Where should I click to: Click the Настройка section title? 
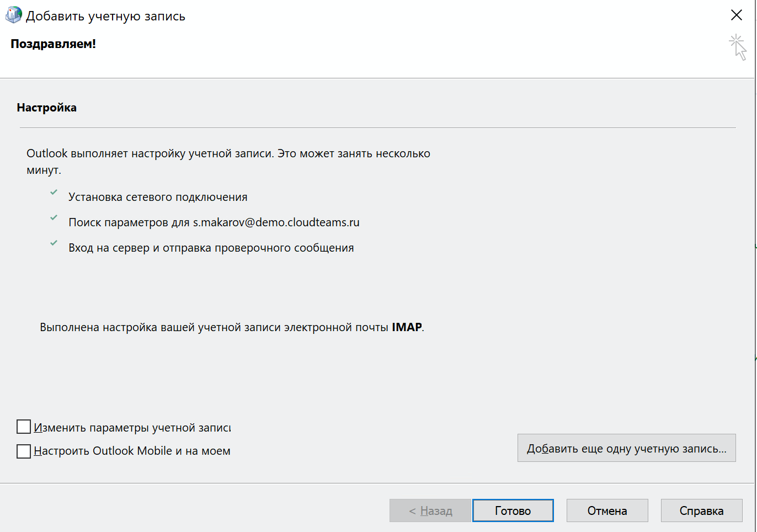coord(47,108)
